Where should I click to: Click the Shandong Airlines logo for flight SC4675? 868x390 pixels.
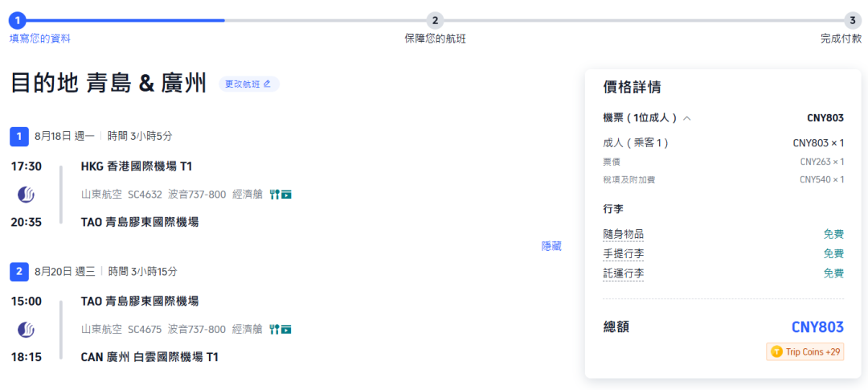coord(26,330)
